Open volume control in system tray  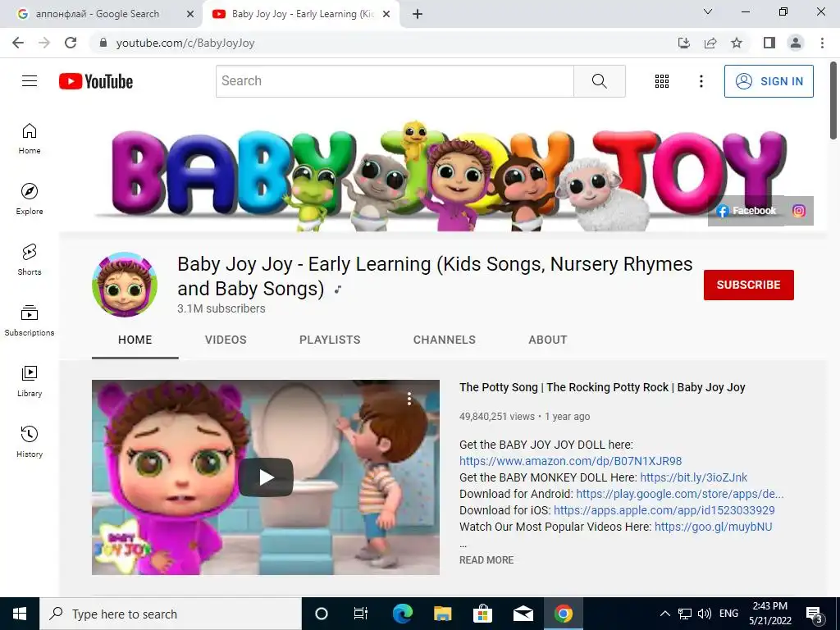click(x=705, y=614)
